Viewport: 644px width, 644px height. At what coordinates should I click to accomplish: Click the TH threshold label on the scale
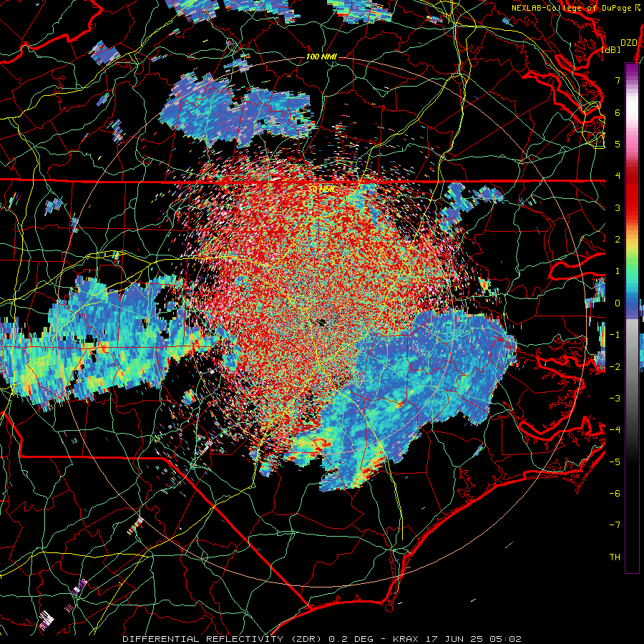coord(615,557)
